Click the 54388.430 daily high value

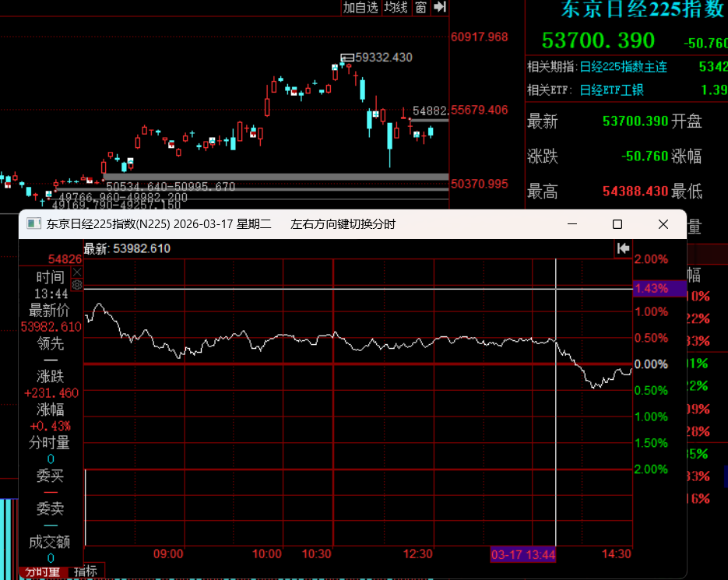pyautogui.click(x=635, y=192)
